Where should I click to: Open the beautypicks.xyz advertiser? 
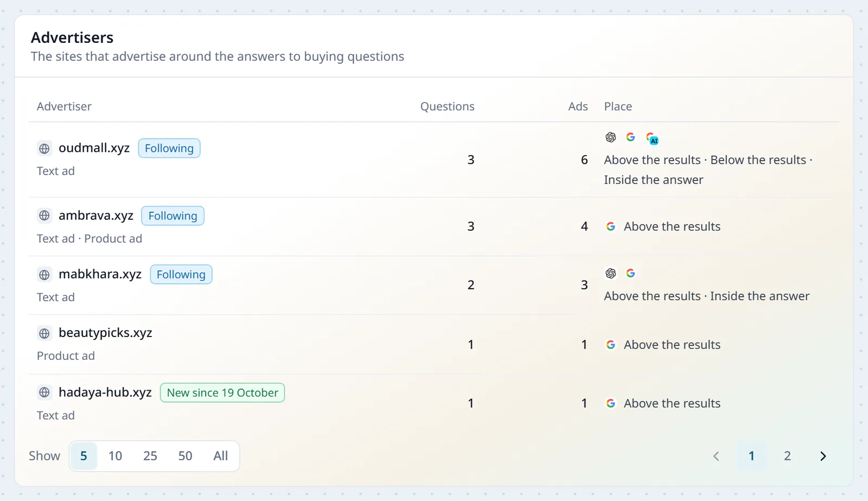click(x=105, y=333)
